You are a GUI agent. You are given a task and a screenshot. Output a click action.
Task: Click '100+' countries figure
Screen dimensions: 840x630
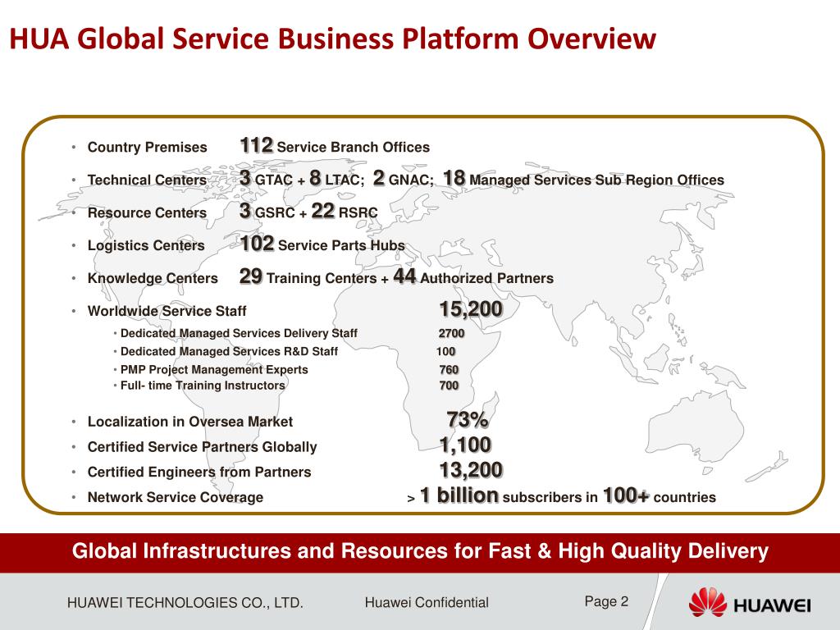(626, 495)
